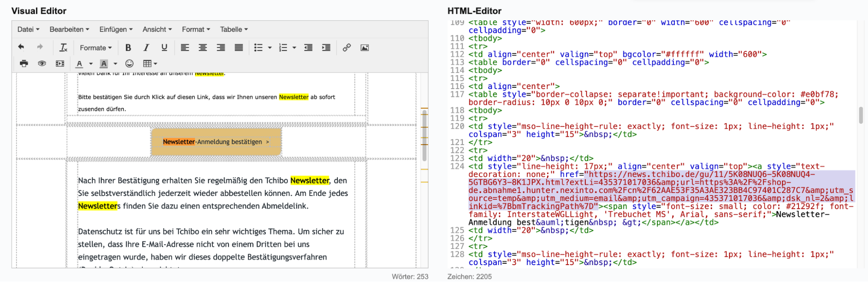The height and width of the screenshot is (282, 868).
Task: Open text color dropdown arrow
Action: (x=91, y=64)
